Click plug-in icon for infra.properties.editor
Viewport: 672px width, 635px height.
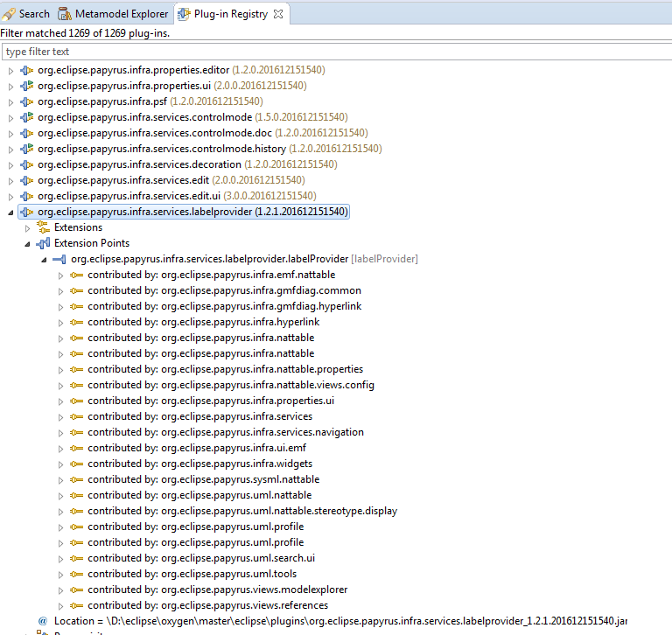pos(26,70)
